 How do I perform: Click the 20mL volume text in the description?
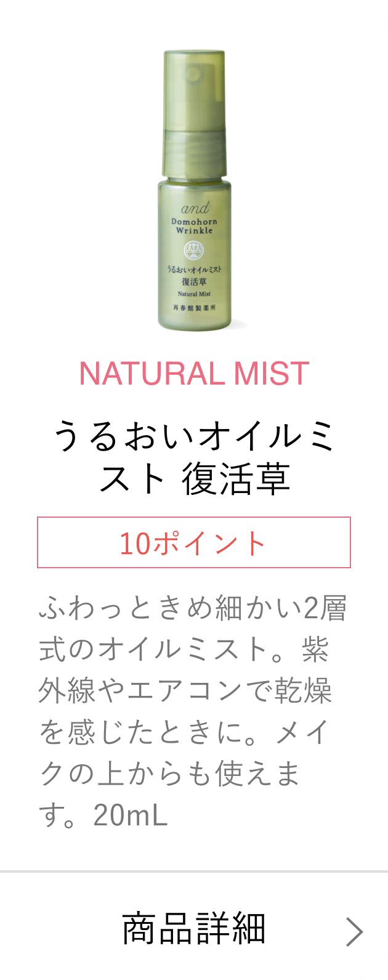131,815
